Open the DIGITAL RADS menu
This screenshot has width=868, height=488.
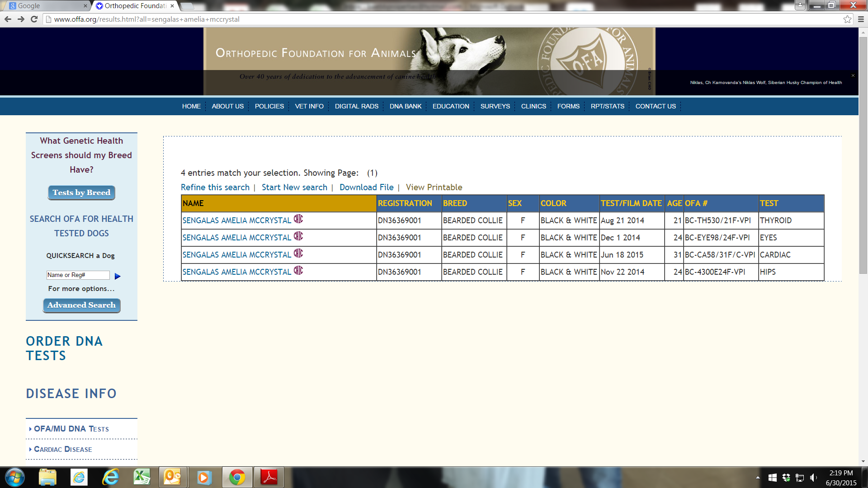point(357,106)
